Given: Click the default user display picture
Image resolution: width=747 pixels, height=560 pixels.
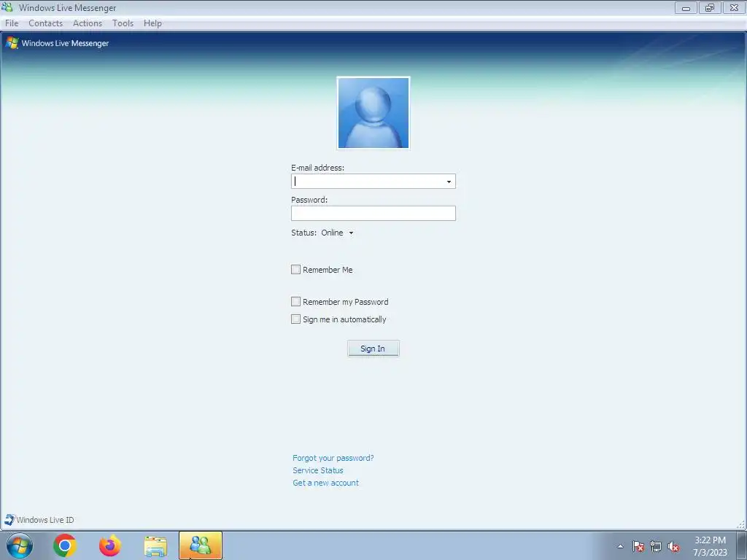Looking at the screenshot, I should [x=373, y=113].
